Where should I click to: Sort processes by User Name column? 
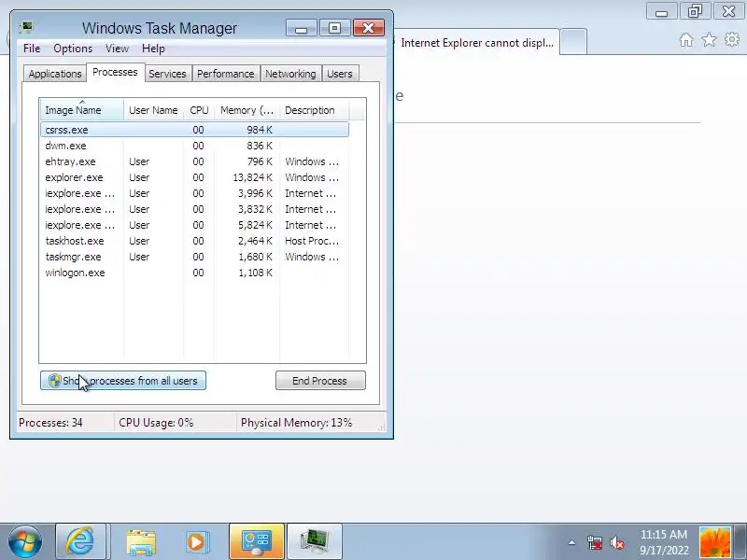point(153,110)
